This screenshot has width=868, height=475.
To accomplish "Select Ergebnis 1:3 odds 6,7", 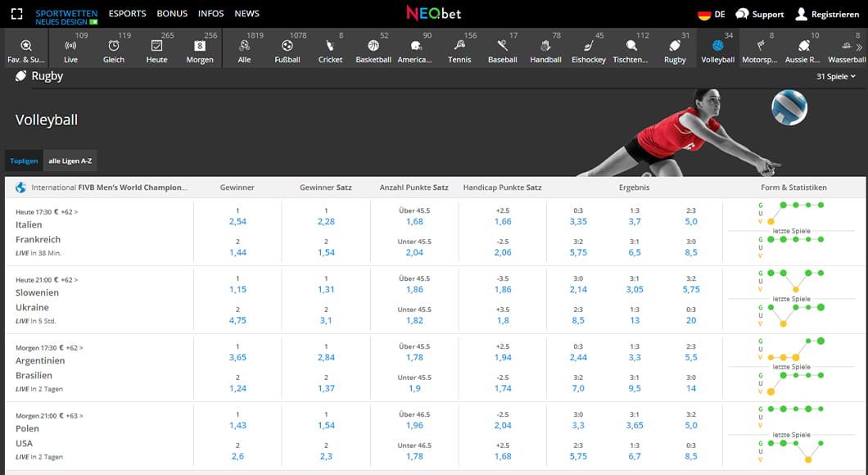I will (635, 456).
